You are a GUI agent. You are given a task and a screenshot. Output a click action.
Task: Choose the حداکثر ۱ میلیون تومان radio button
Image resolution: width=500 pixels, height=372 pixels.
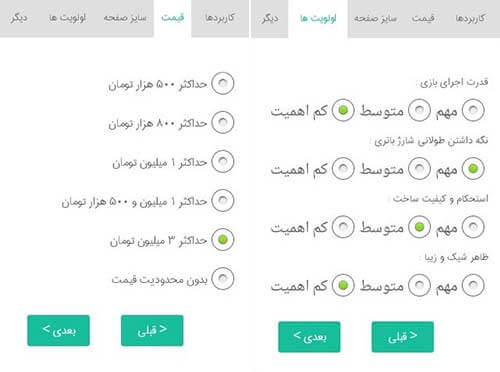coord(223,161)
